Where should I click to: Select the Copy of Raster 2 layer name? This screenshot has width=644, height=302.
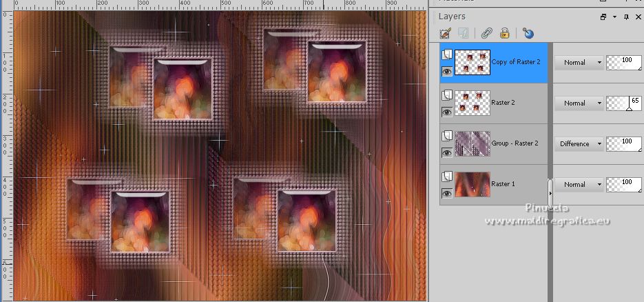(516, 62)
